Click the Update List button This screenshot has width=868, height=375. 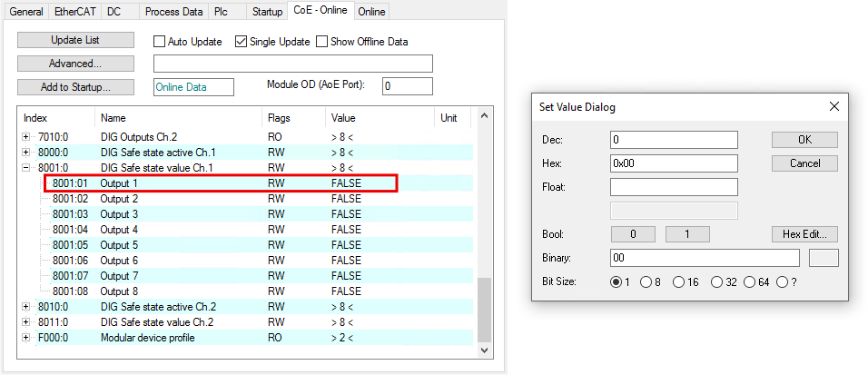pos(76,40)
